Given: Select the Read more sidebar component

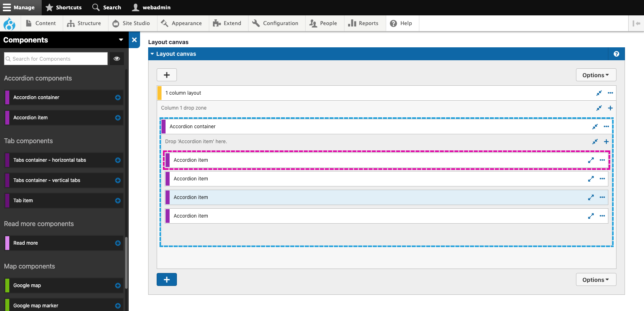Looking at the screenshot, I should (64, 243).
